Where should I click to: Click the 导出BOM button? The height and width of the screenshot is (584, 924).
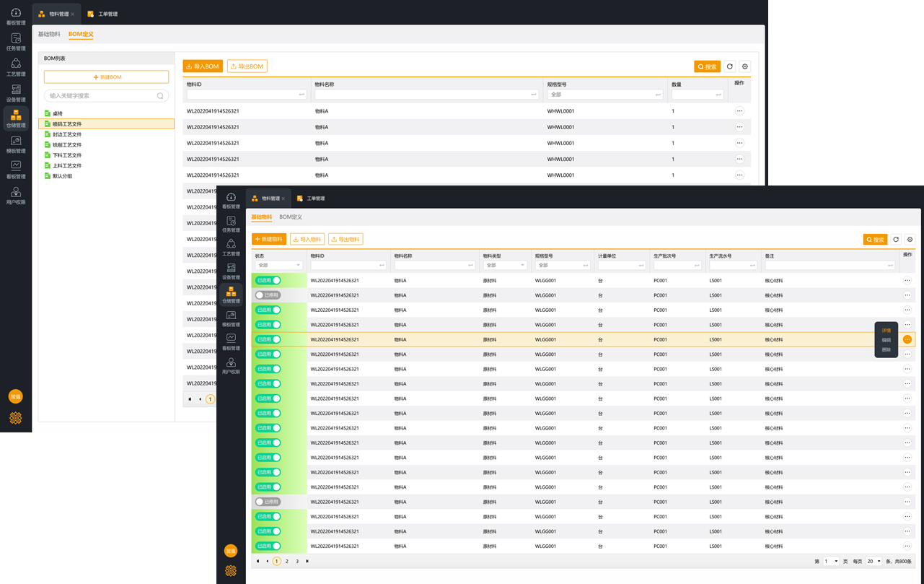247,66
